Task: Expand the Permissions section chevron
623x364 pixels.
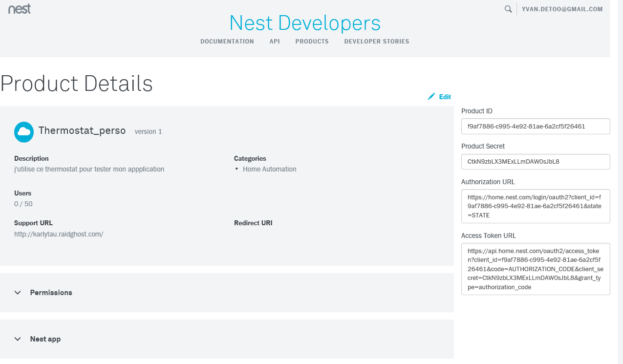Action: [x=18, y=293]
